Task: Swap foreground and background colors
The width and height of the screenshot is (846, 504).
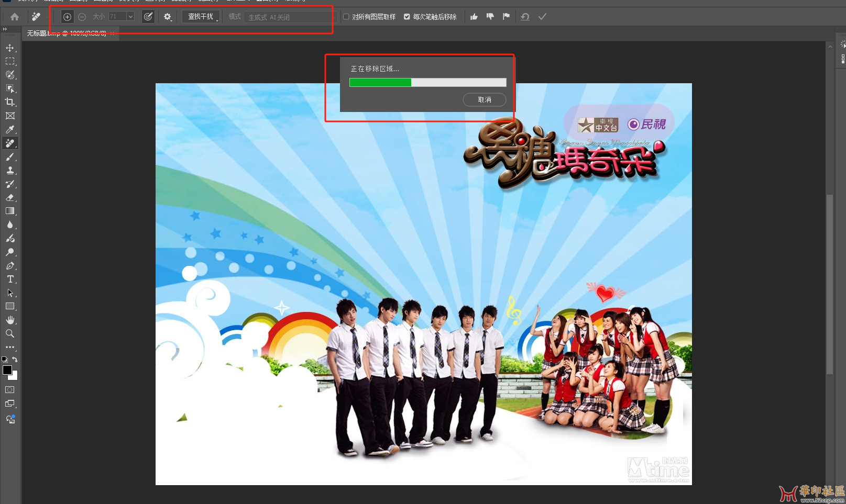Action: point(15,360)
